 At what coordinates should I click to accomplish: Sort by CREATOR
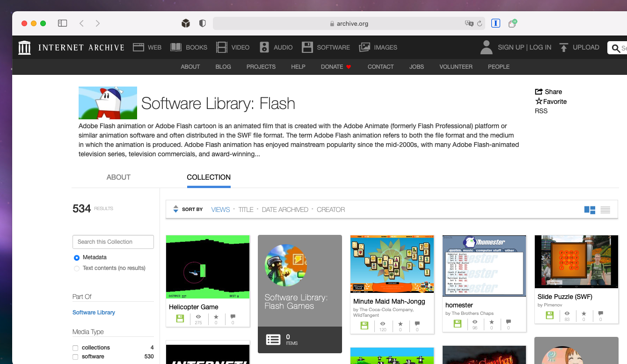[x=331, y=210]
